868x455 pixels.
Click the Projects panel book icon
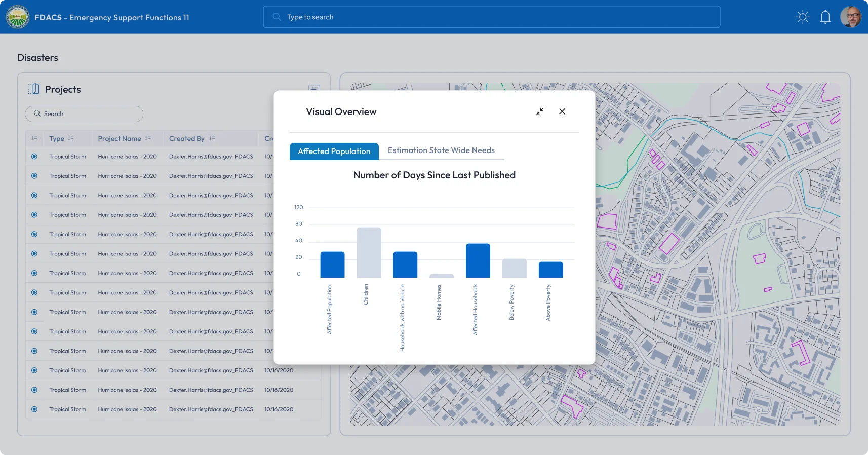tap(34, 89)
